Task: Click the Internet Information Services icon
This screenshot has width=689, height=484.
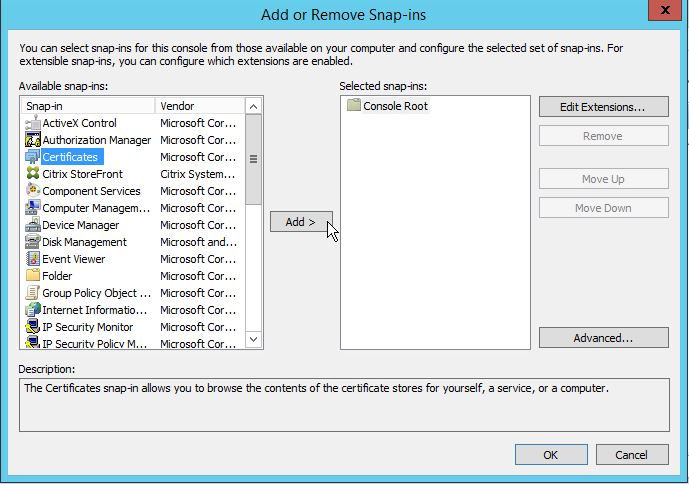Action: pos(33,309)
